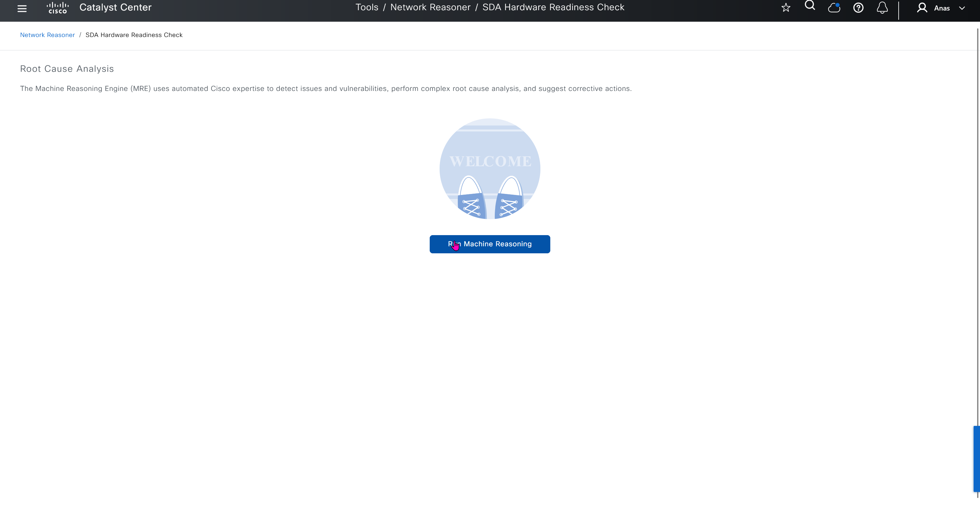The height and width of the screenshot is (528, 980).
Task: Click SDA Hardware Readiness Check header title
Action: pyautogui.click(x=553, y=7)
